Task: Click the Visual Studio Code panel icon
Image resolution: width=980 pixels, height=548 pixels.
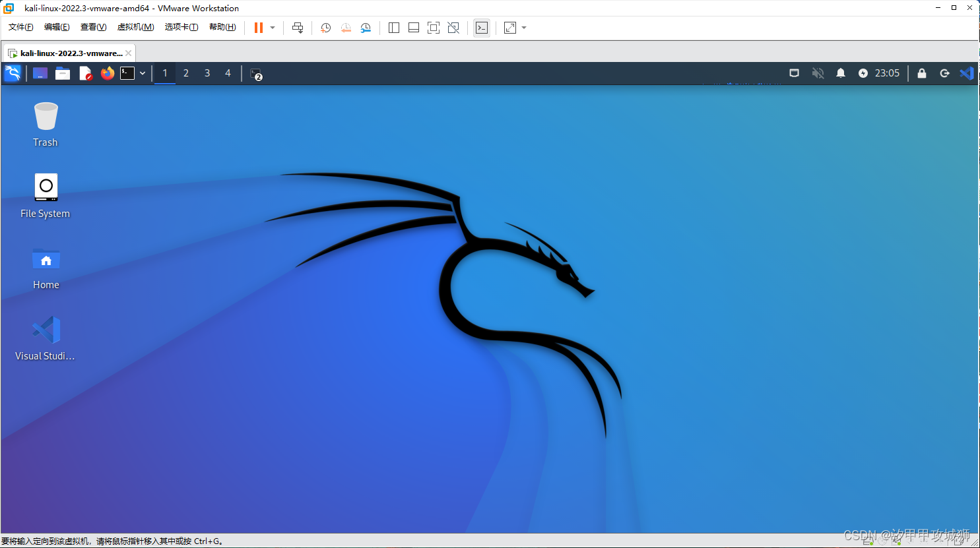Action: [967, 73]
